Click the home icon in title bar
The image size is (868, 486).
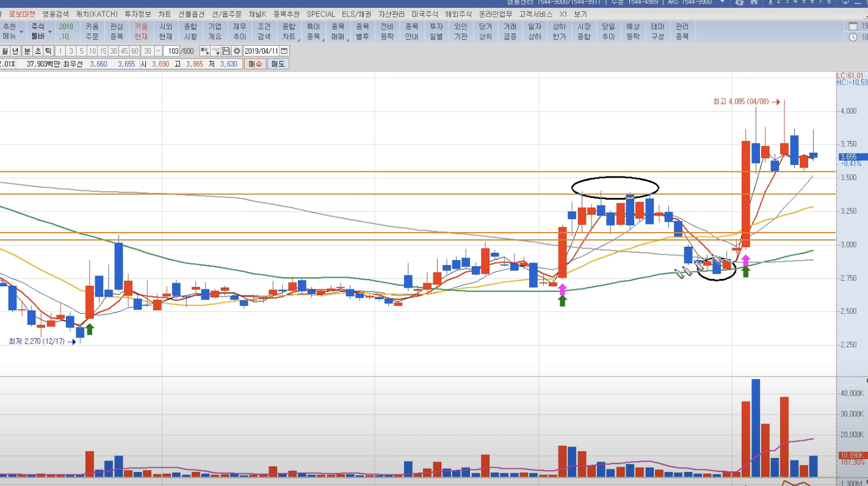(754, 2)
